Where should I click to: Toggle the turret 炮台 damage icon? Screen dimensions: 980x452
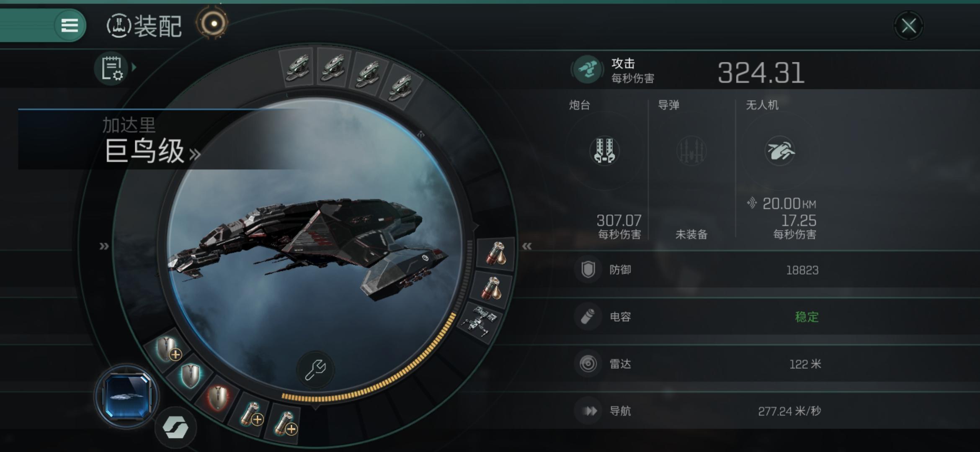[x=604, y=151]
